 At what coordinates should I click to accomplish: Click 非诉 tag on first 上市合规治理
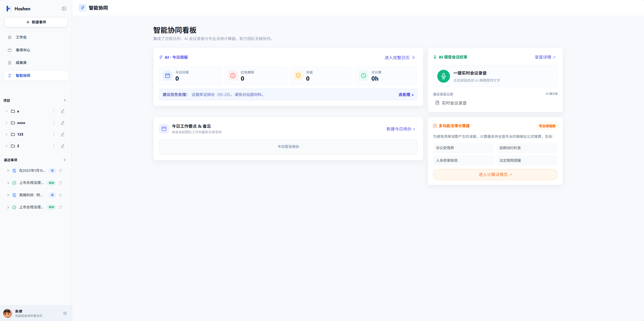(x=51, y=183)
